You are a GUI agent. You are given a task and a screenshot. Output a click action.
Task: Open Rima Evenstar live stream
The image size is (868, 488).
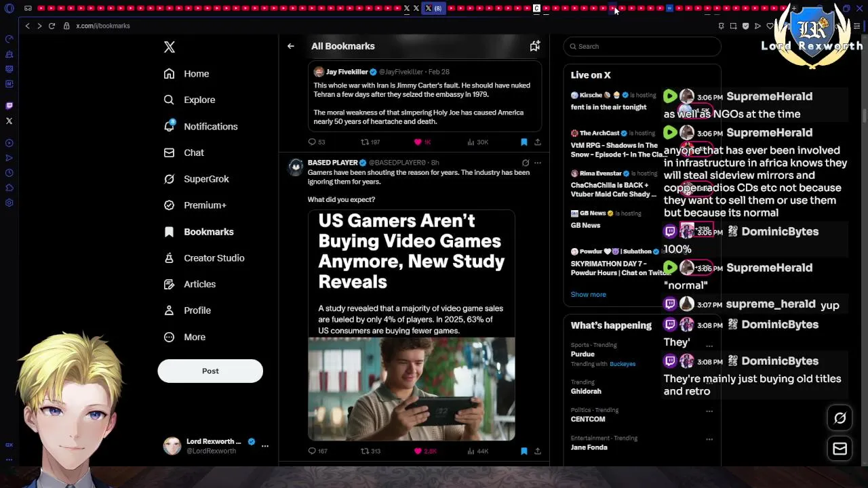pyautogui.click(x=614, y=184)
